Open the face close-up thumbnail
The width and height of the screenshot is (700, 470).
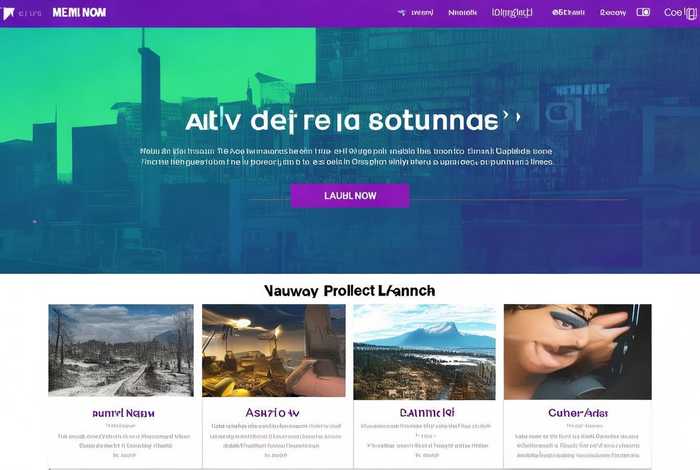pyautogui.click(x=578, y=352)
